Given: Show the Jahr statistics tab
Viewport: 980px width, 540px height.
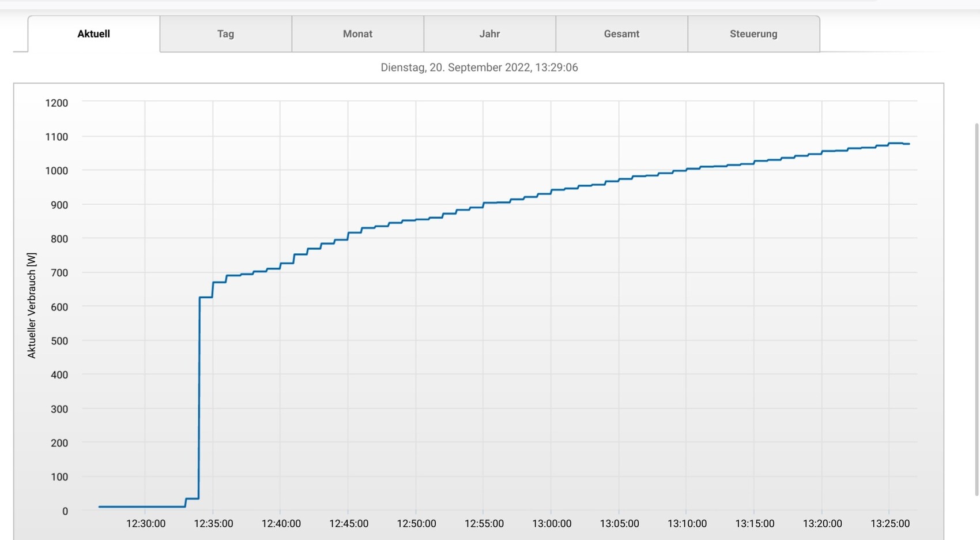Looking at the screenshot, I should point(489,34).
